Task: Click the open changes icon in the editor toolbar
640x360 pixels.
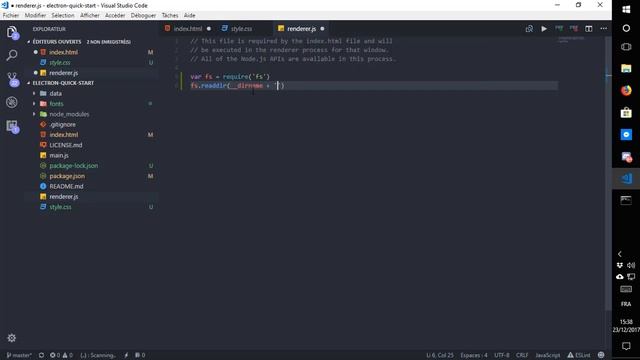Action: pos(529,29)
